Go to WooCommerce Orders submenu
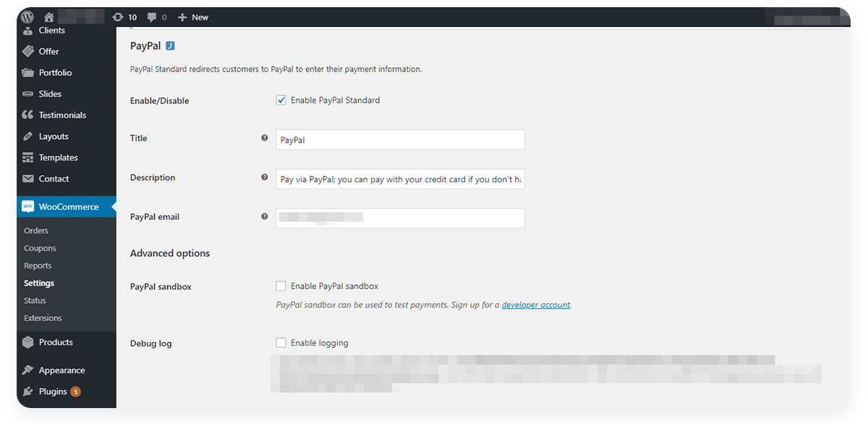 [x=36, y=231]
